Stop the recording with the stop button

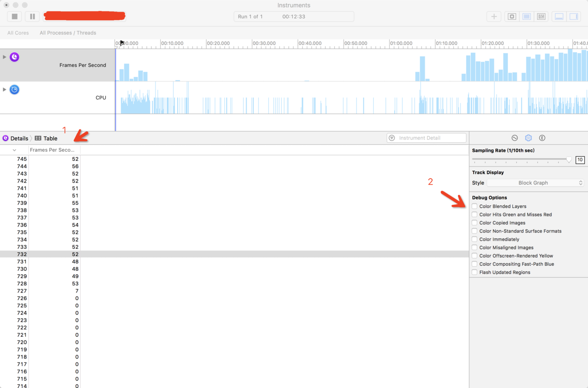[15, 16]
